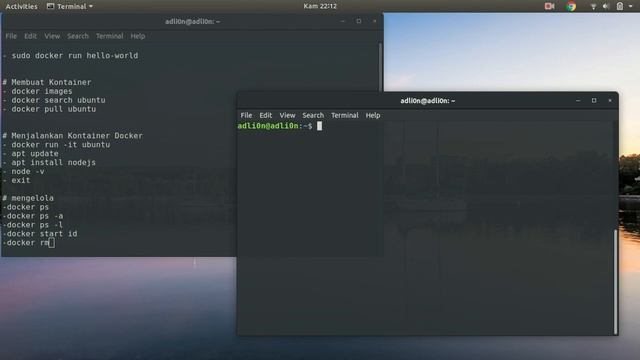The image size is (640, 360).
Task: Click the 'docker run -it ubuntu' line
Action: click(60, 145)
